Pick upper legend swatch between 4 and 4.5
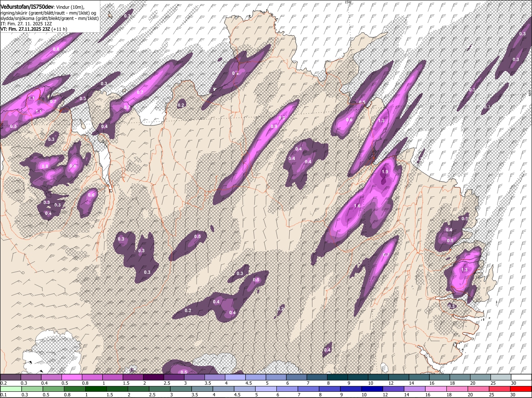 pos(235,377)
